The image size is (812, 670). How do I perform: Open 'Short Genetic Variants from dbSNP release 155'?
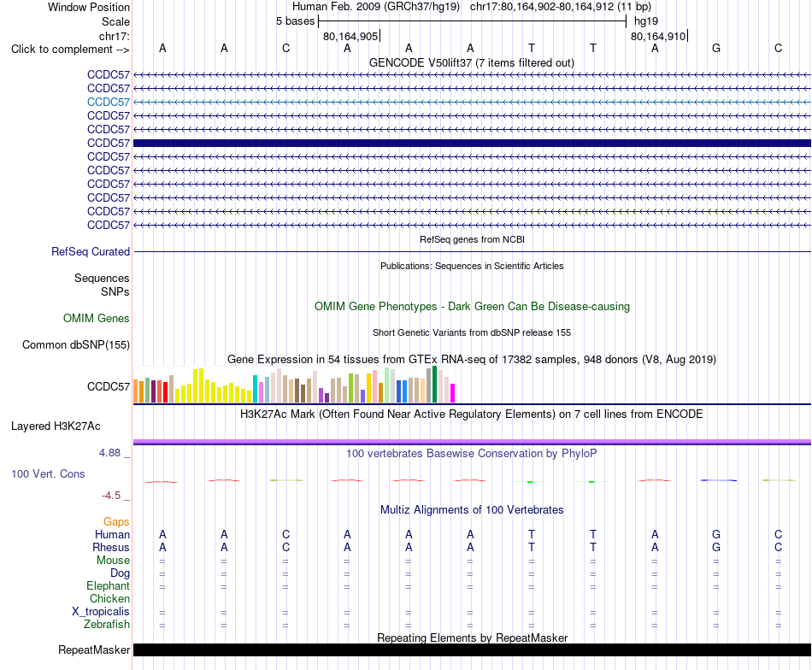(472, 332)
